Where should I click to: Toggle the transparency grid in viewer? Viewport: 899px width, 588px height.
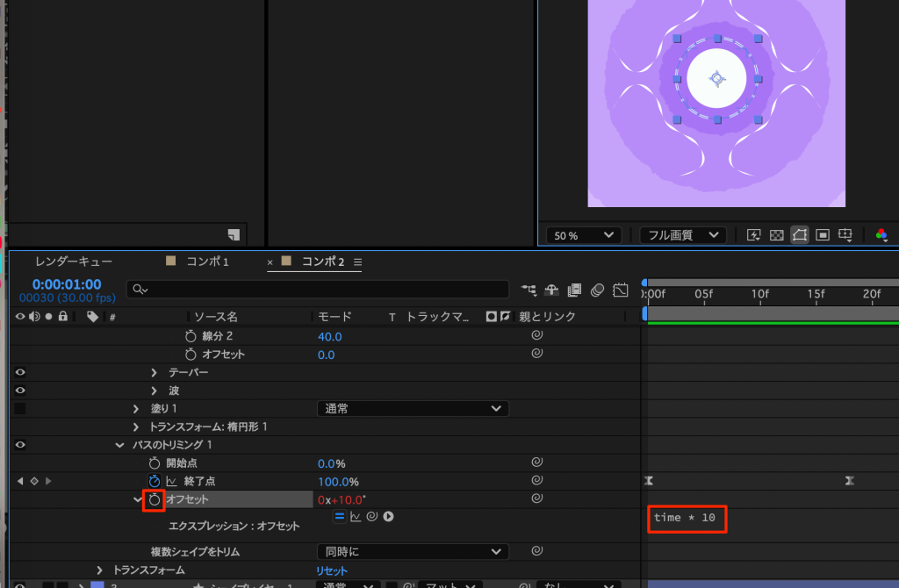(776, 235)
